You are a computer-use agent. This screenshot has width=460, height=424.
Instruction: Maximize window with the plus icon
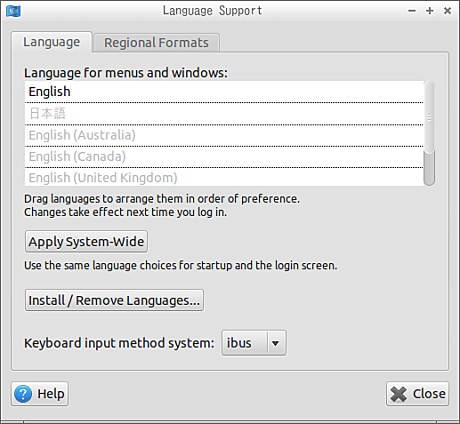(x=430, y=11)
